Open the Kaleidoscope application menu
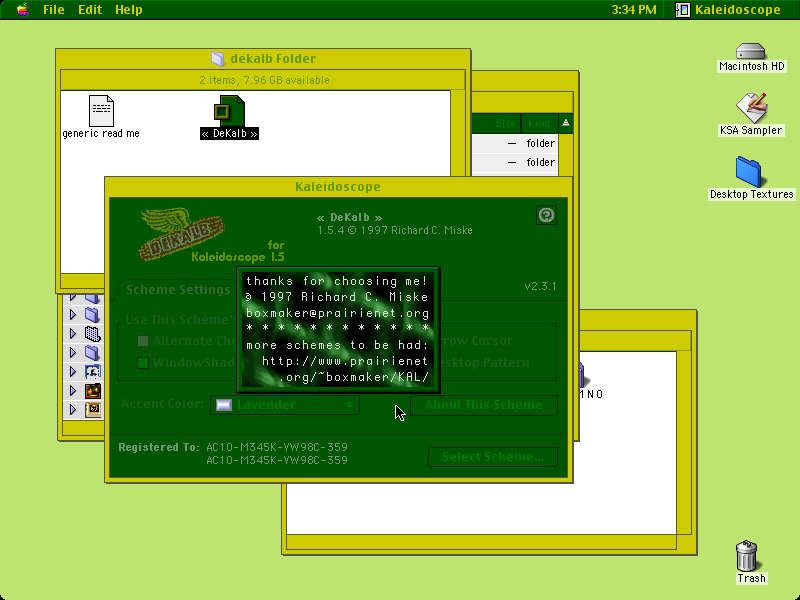The width and height of the screenshot is (800, 600). tap(728, 10)
